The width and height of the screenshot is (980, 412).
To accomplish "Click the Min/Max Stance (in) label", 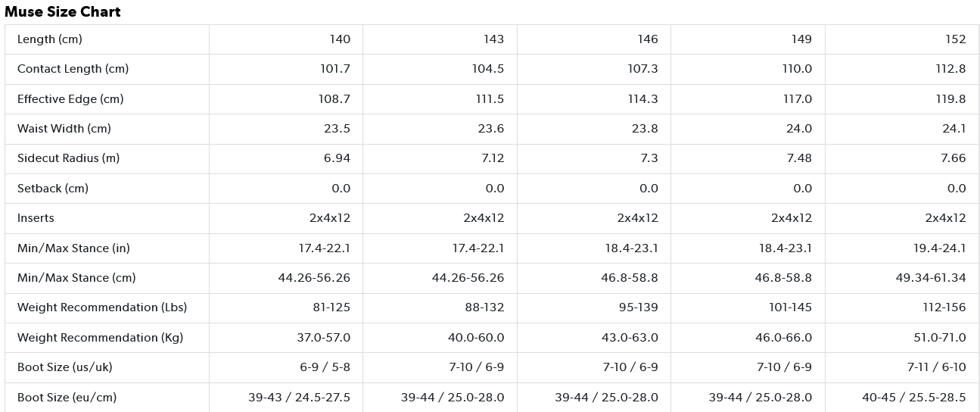I will pos(74,248).
